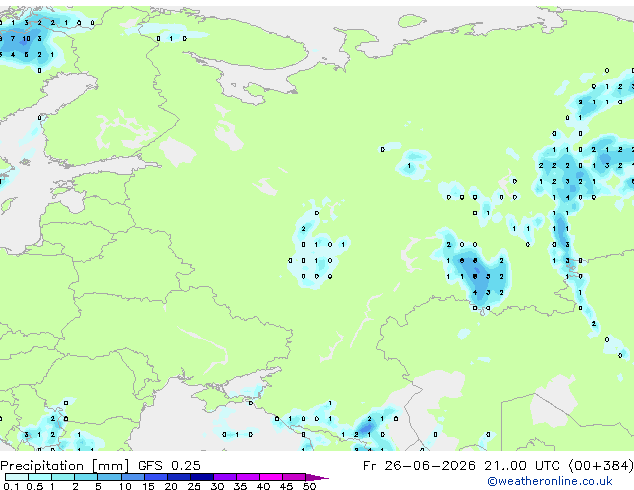
Task: Click legend swatch between 35 and 40
Action: [x=247, y=477]
